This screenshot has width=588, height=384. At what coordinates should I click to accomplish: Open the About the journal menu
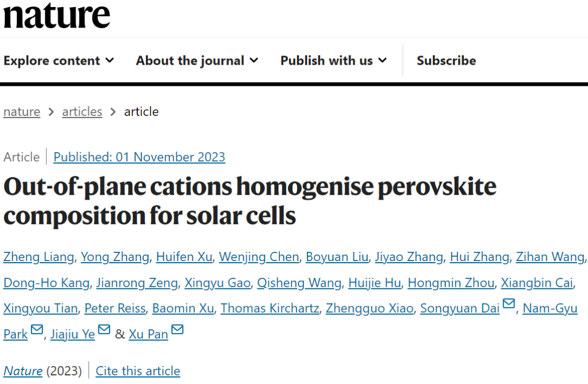(197, 60)
